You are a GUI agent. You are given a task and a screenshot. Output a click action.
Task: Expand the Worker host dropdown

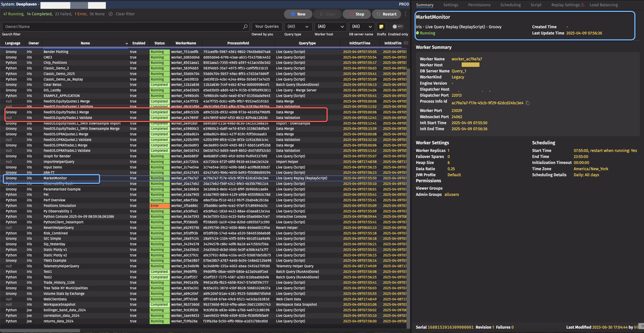[x=330, y=27]
